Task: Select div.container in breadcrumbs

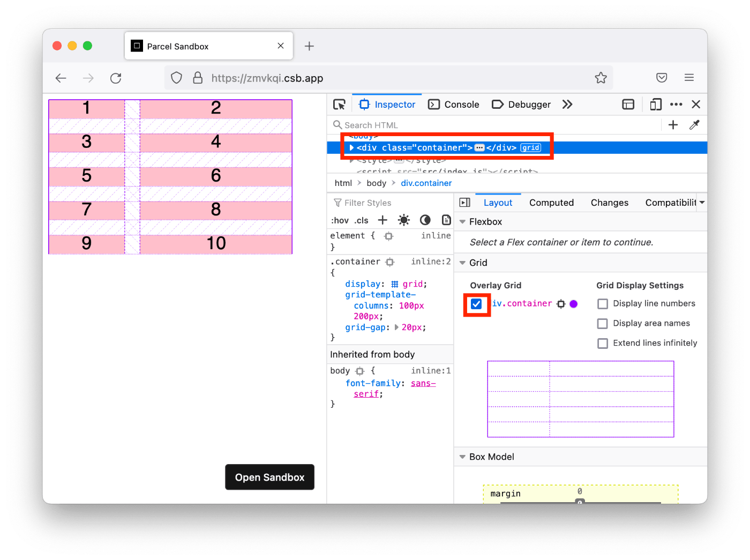Action: 426,183
